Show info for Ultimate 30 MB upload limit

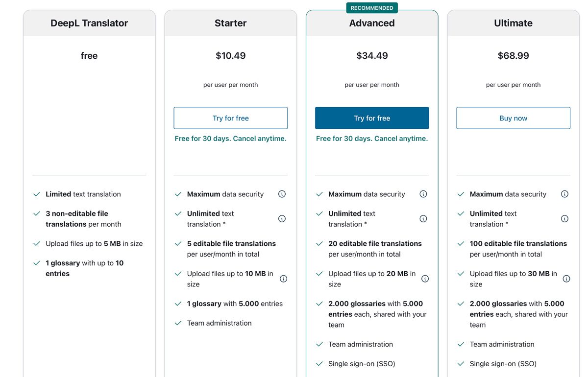tap(566, 279)
